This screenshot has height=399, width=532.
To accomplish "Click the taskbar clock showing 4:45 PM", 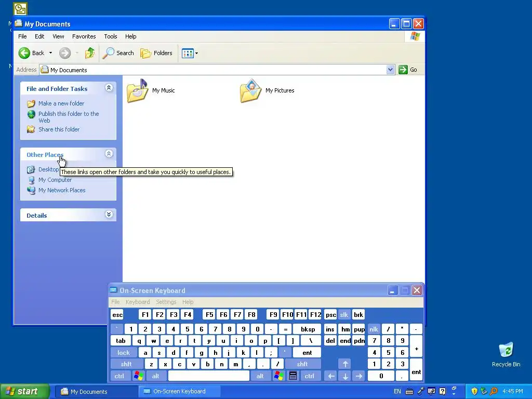I will [x=513, y=392].
